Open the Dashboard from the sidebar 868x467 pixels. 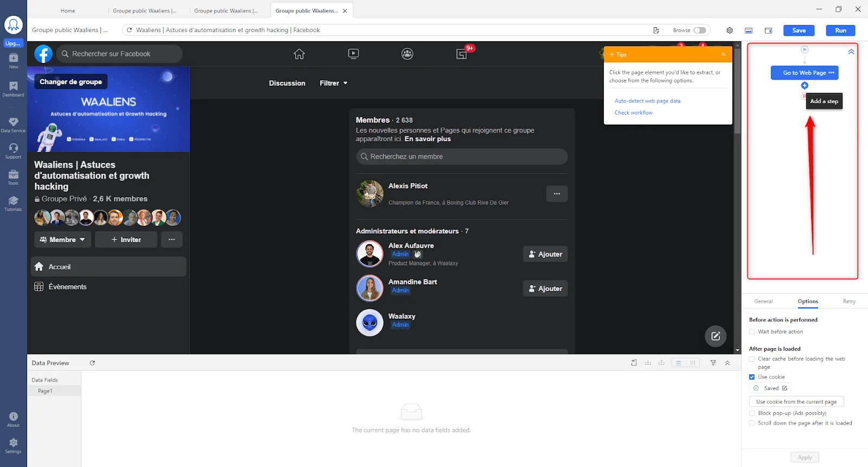click(14, 89)
